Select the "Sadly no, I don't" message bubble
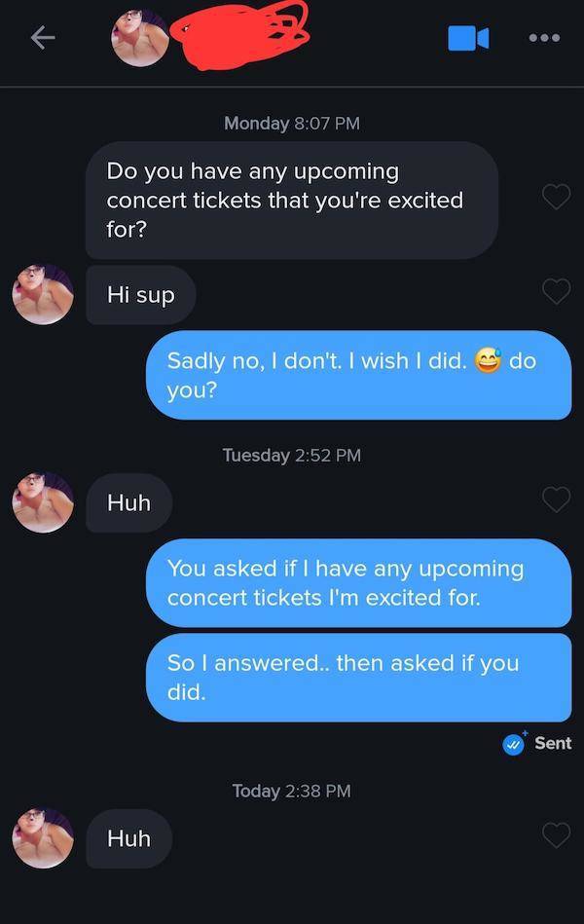 coord(357,375)
